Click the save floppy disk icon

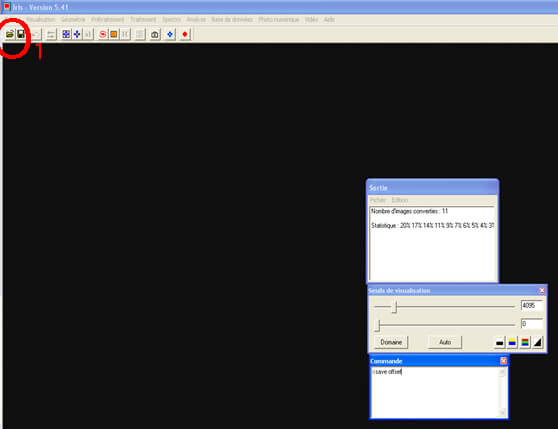pyautogui.click(x=21, y=34)
